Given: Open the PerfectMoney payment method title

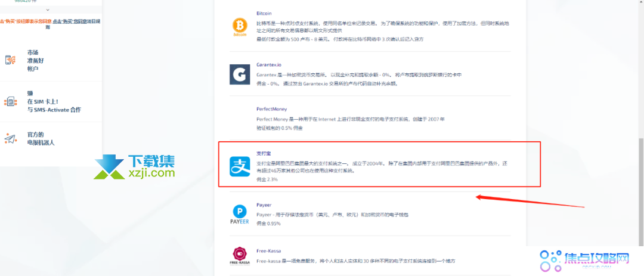Looking at the screenshot, I should pyautogui.click(x=271, y=109).
